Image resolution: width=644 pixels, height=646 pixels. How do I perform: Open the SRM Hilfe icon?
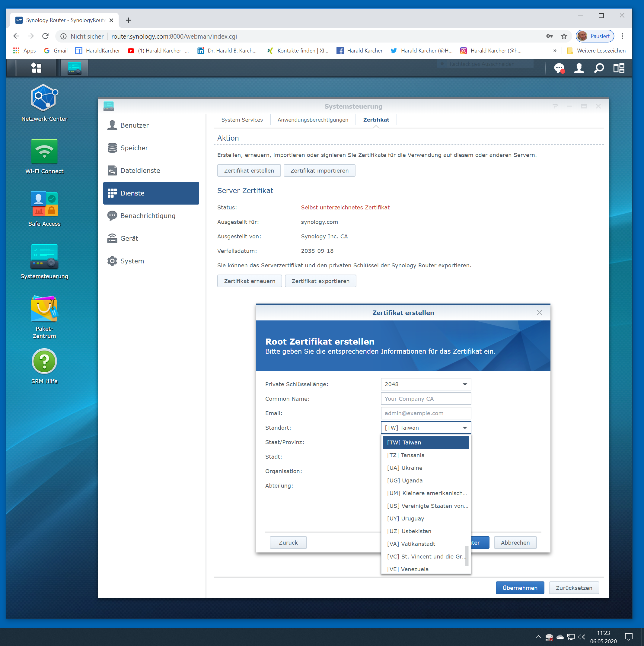(x=44, y=361)
